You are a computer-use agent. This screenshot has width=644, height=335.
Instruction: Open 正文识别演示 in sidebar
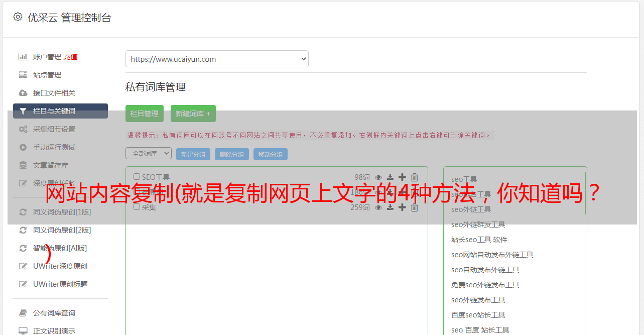point(54,331)
